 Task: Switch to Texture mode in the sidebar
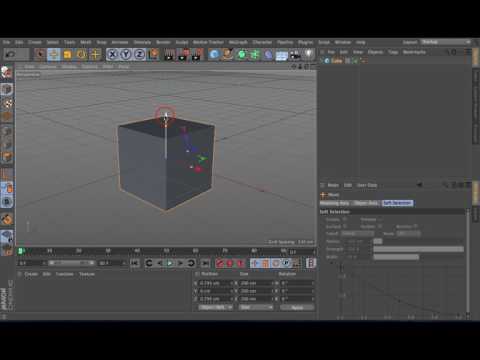7,103
